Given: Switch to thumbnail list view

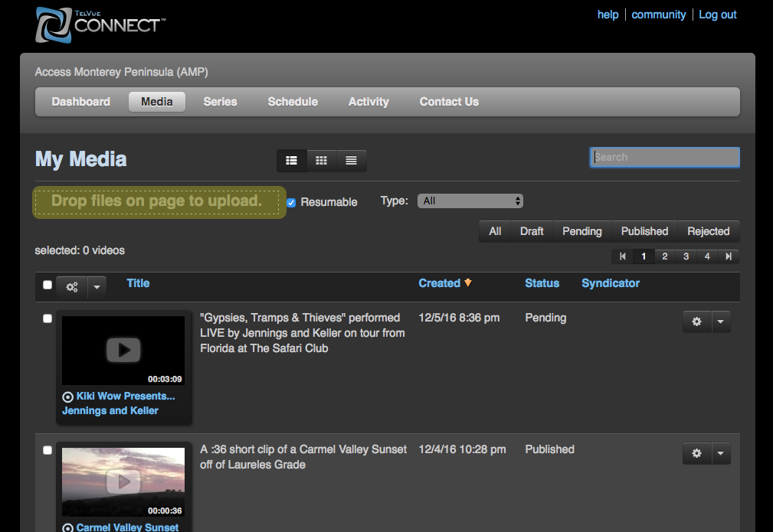Looking at the screenshot, I should (292, 161).
